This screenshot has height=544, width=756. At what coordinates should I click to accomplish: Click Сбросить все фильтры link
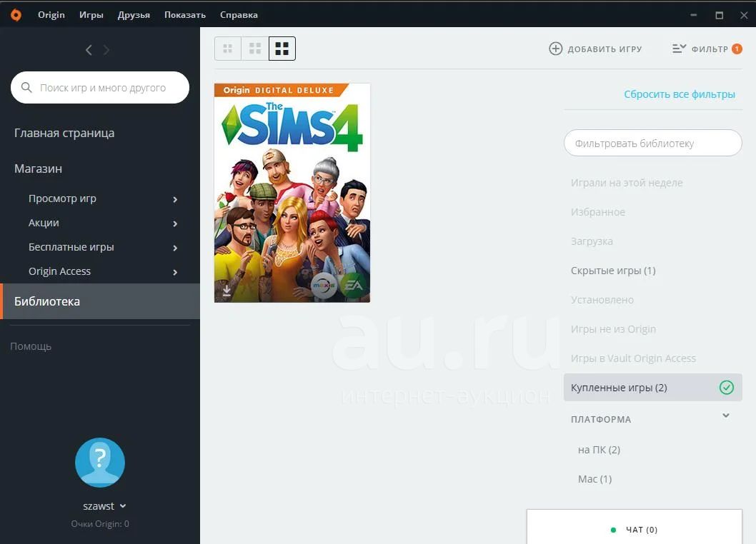pos(680,94)
